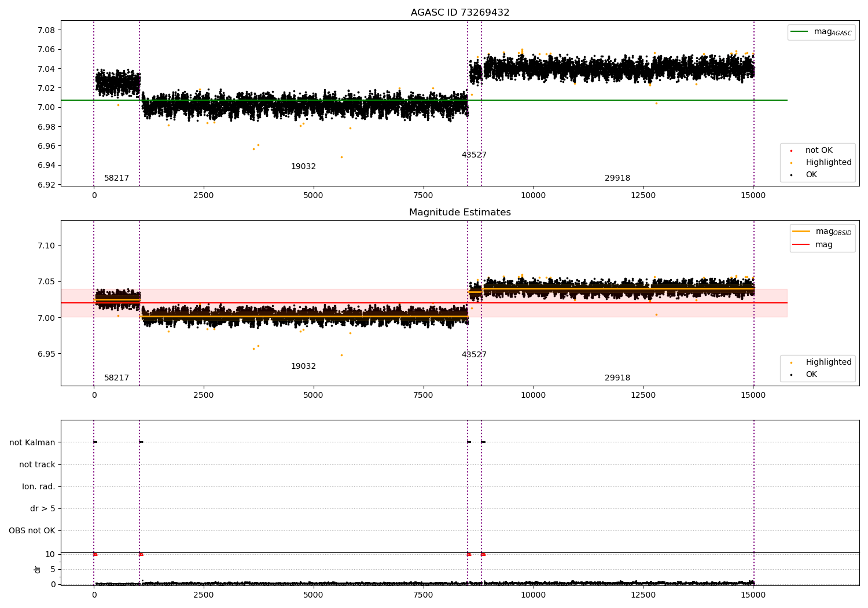
Task: Click 'OK' in the top plot legend
Action: coord(804,175)
